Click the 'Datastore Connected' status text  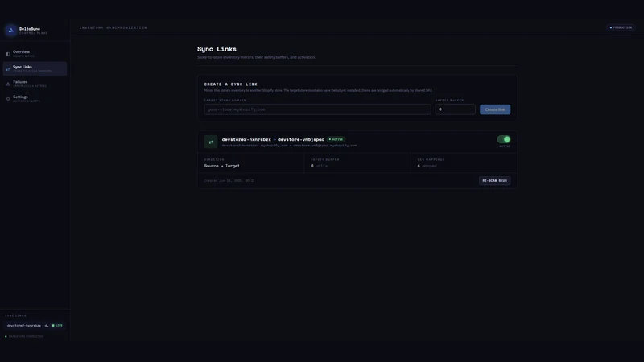pos(26,336)
